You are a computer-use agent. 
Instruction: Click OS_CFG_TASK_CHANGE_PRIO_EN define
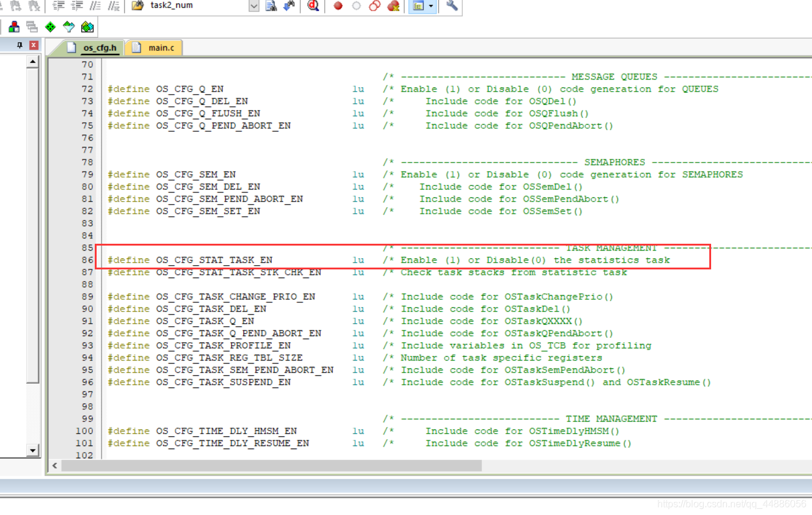pos(235,297)
